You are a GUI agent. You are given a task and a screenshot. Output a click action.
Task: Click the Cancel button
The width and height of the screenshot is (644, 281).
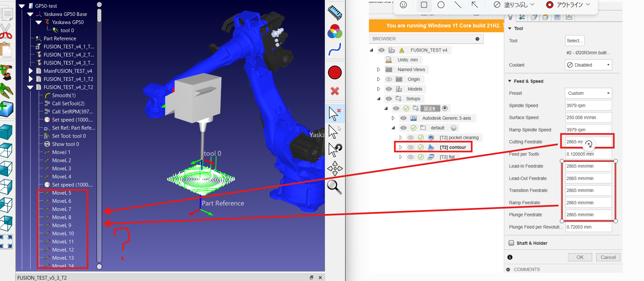click(608, 257)
